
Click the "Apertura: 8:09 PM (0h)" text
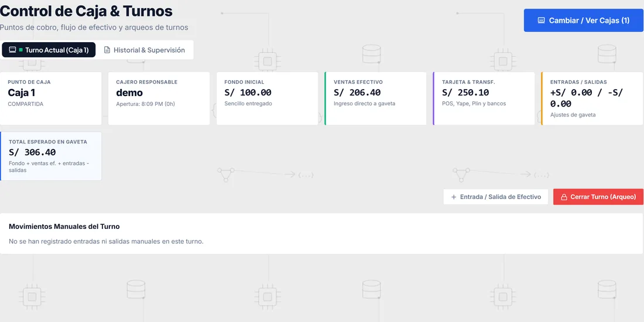[145, 104]
